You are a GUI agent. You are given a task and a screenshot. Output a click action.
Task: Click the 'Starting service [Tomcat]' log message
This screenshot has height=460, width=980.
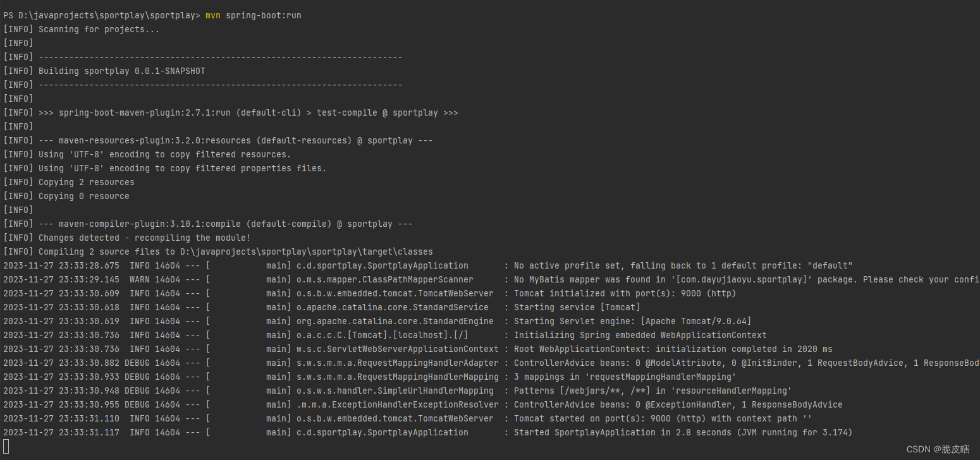577,307
